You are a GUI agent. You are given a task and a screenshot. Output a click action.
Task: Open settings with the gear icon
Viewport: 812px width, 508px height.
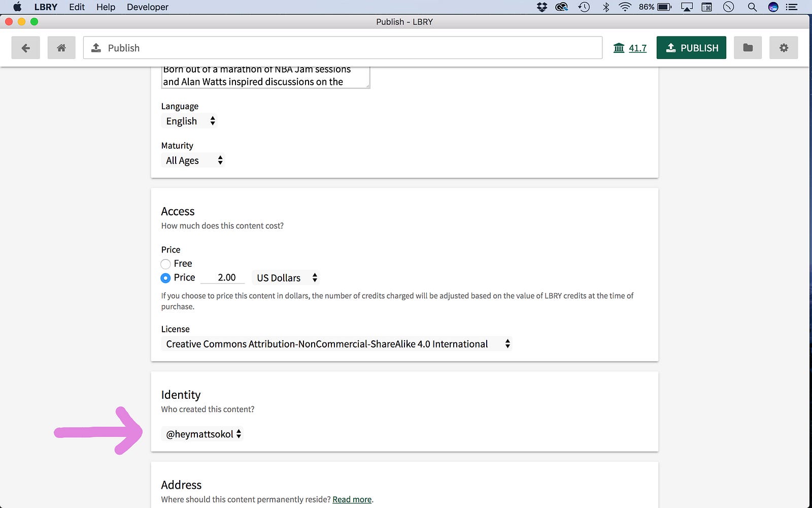(784, 48)
